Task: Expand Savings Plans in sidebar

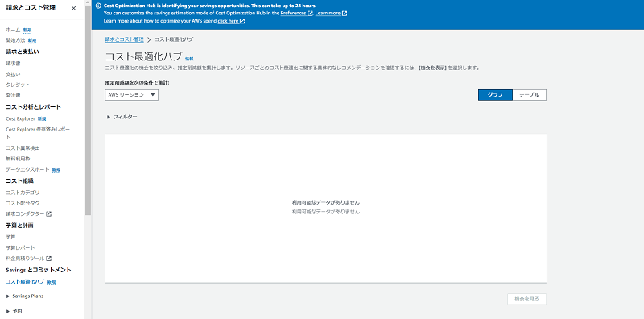Action: pos(25,296)
